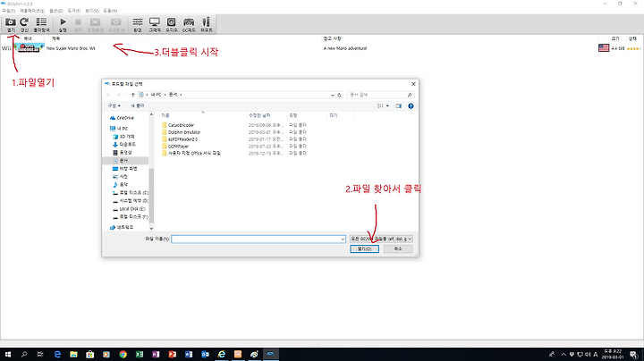
Task: Click the address bar refresh icon
Action: coord(339,95)
